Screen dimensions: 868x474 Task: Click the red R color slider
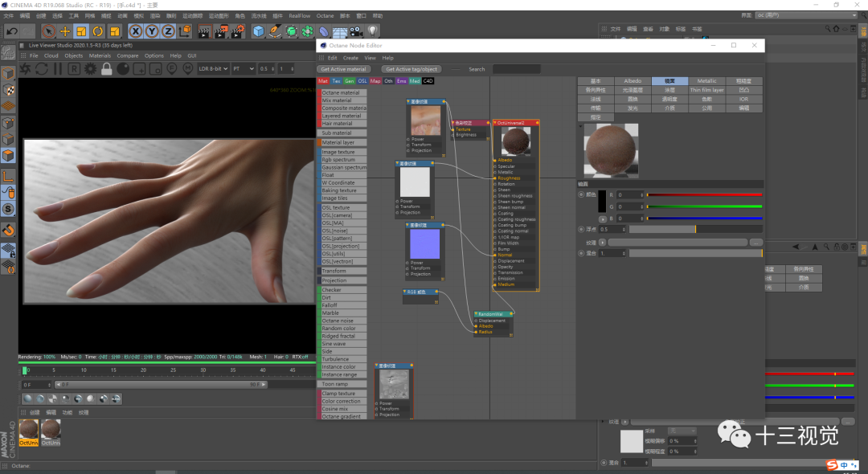pyautogui.click(x=704, y=194)
